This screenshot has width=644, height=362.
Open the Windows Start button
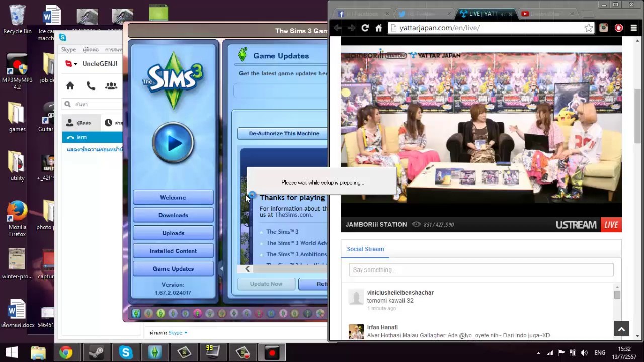tap(11, 353)
